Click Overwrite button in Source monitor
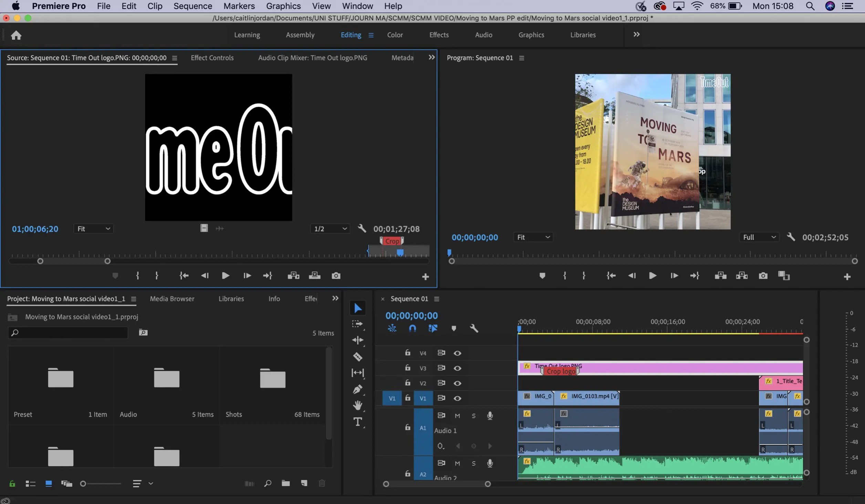 click(x=314, y=275)
